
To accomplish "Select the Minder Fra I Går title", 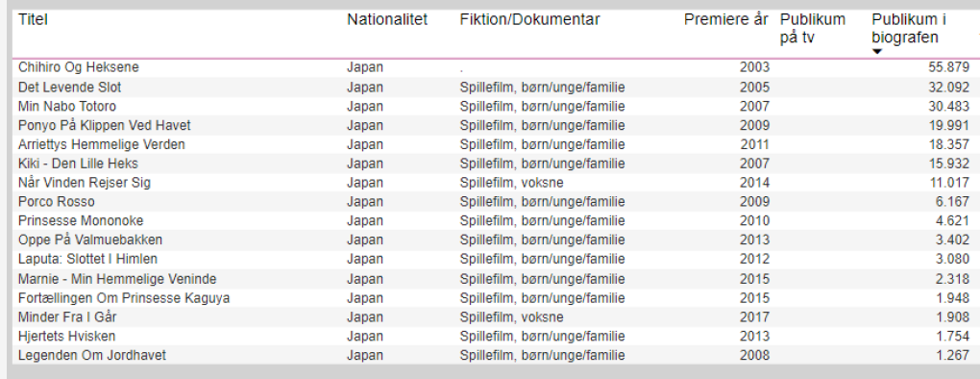I will tap(67, 317).
